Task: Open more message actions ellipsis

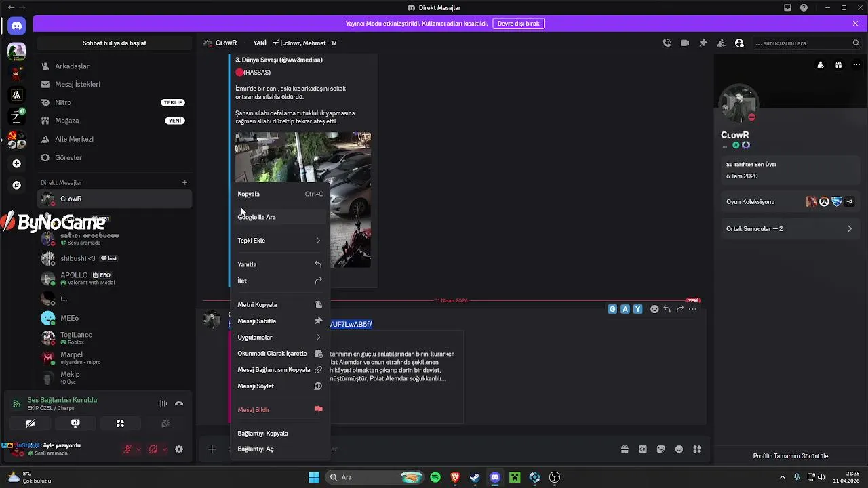Action: (x=692, y=309)
